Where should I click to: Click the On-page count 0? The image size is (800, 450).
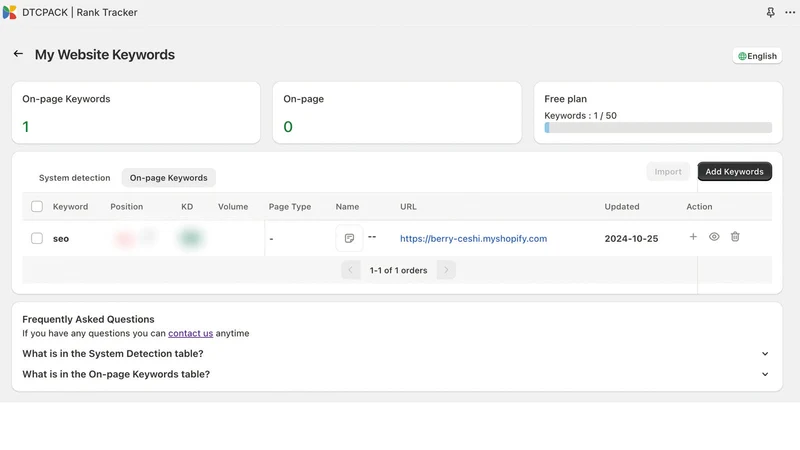coord(288,127)
